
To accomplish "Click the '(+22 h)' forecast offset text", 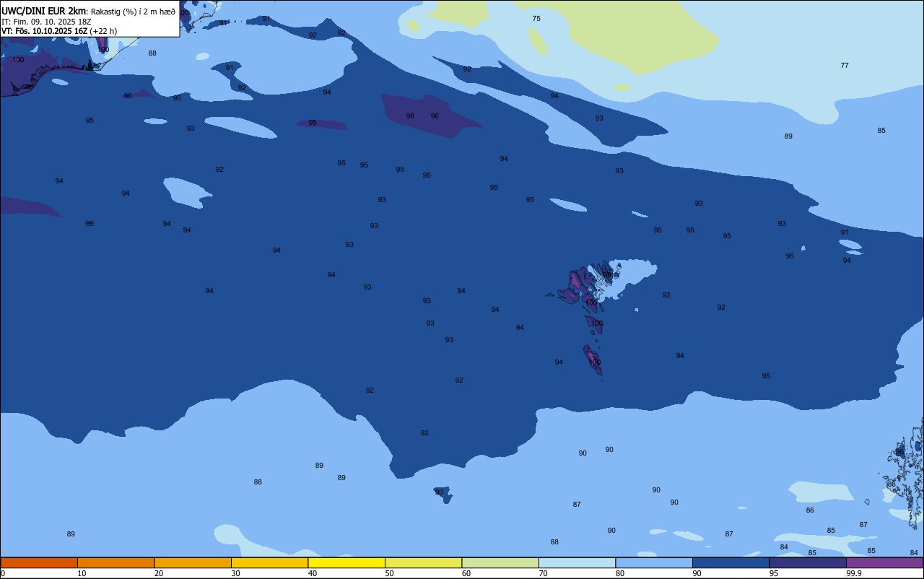I will click(103, 31).
